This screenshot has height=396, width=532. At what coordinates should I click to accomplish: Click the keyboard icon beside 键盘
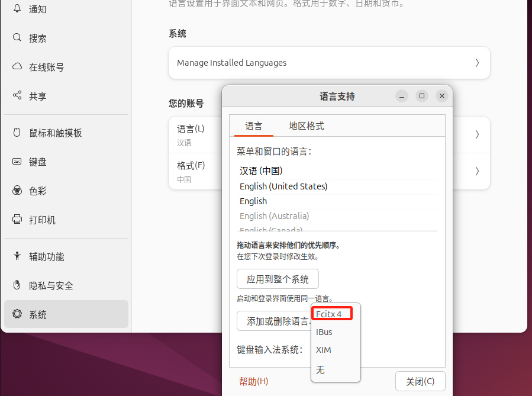(x=17, y=162)
